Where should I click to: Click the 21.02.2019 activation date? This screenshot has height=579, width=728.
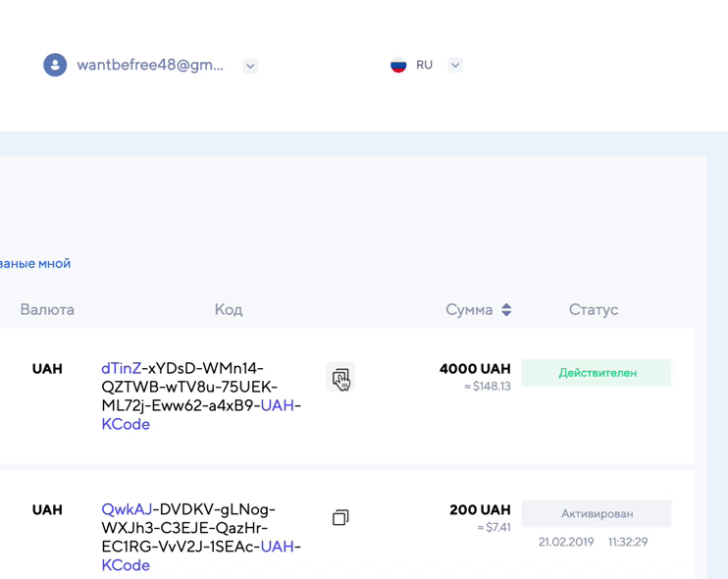[566, 542]
